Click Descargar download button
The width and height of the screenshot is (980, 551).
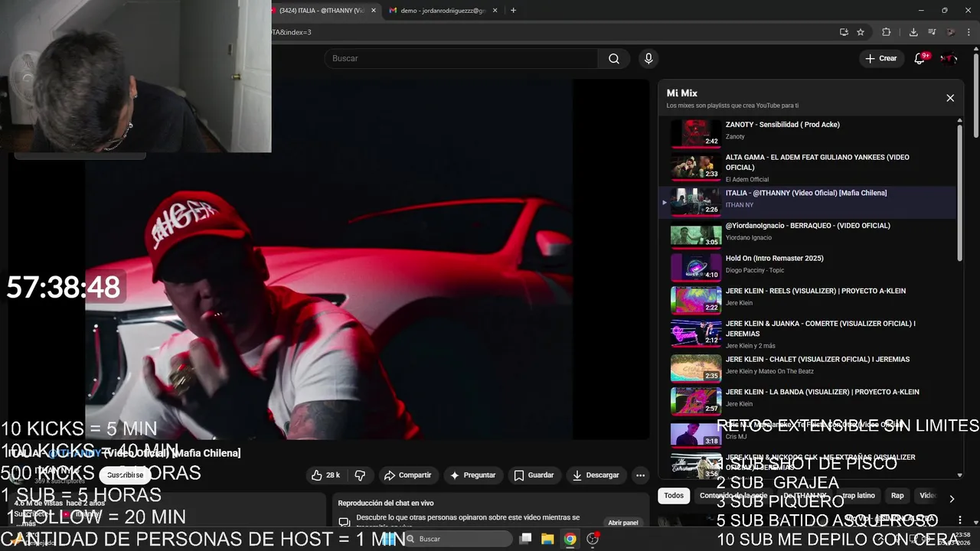(595, 475)
